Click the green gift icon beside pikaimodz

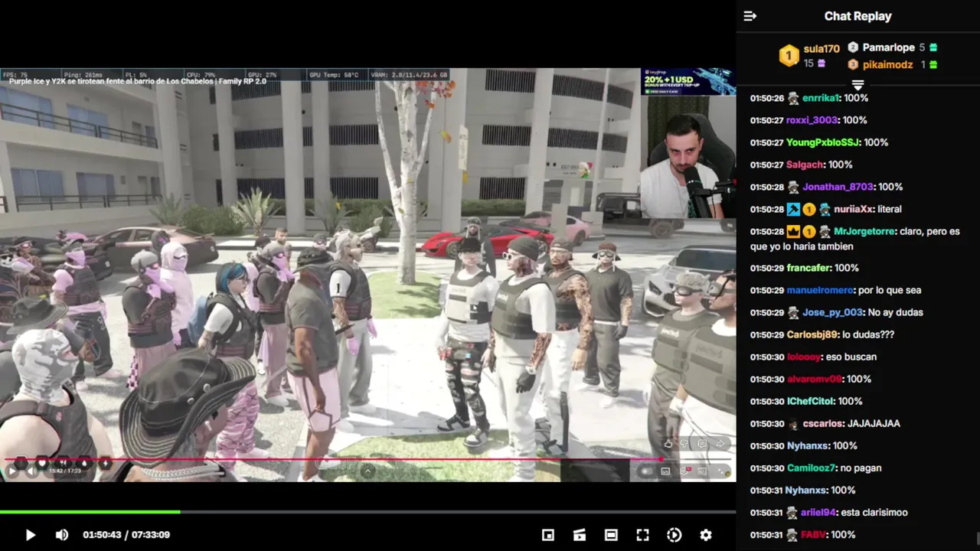pos(933,65)
